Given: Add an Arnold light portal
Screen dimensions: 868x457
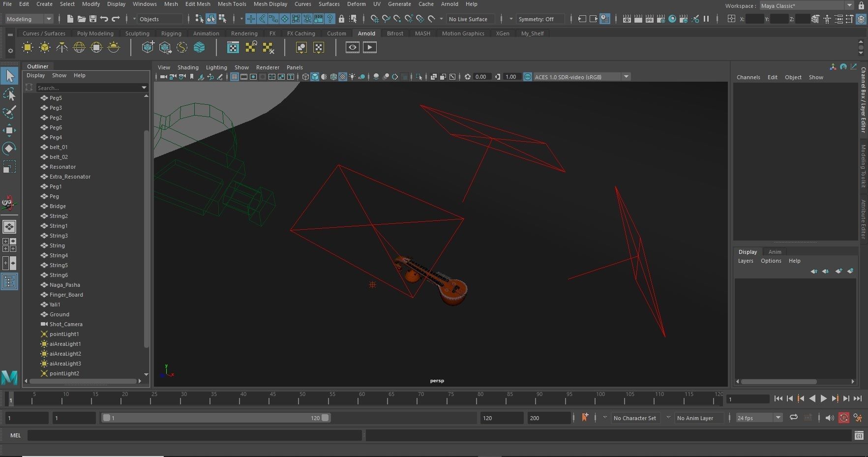Looking at the screenshot, I should click(x=96, y=48).
